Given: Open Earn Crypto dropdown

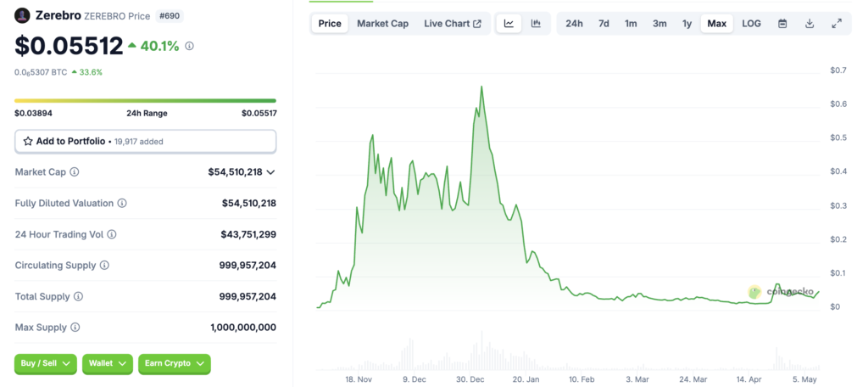Looking at the screenshot, I should (175, 363).
